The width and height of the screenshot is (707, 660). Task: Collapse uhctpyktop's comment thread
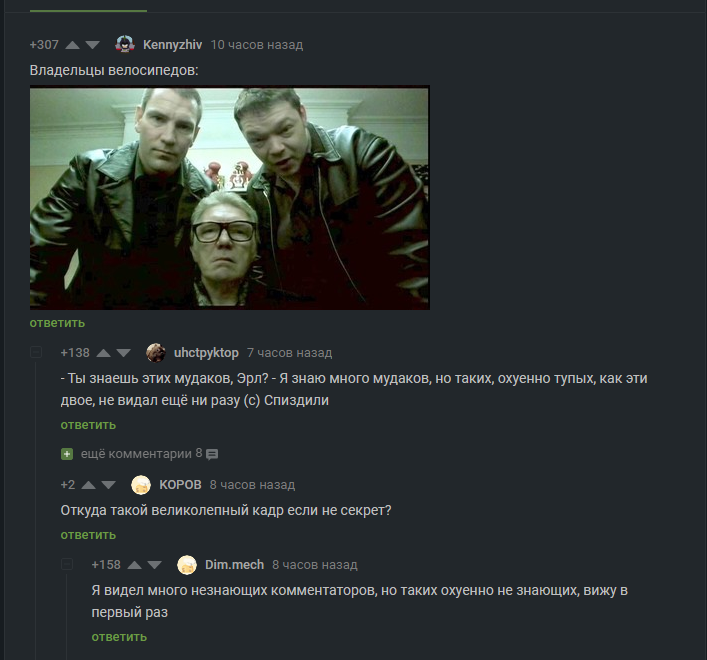(x=36, y=352)
